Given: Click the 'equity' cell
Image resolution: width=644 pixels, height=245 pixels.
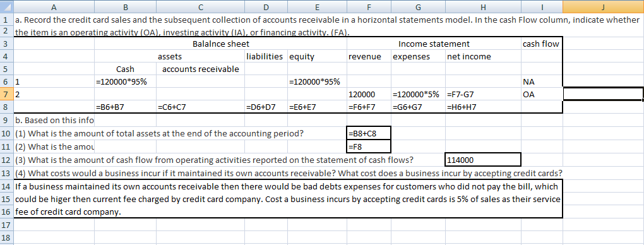Looking at the screenshot, I should pos(317,56).
